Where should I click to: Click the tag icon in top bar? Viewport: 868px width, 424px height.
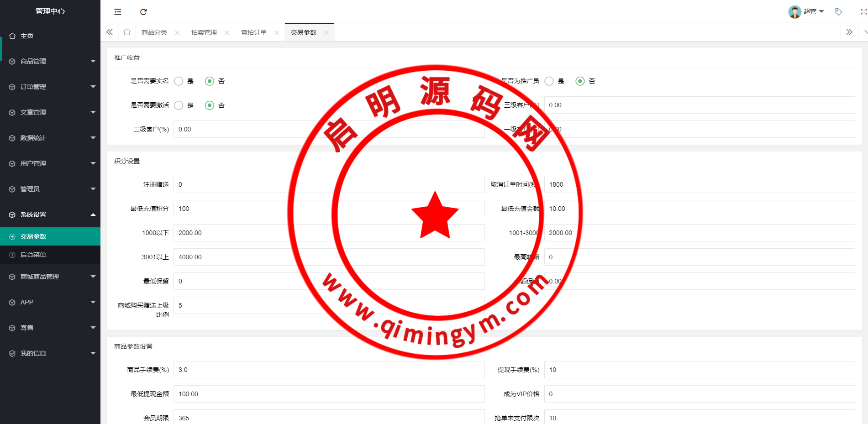(838, 12)
